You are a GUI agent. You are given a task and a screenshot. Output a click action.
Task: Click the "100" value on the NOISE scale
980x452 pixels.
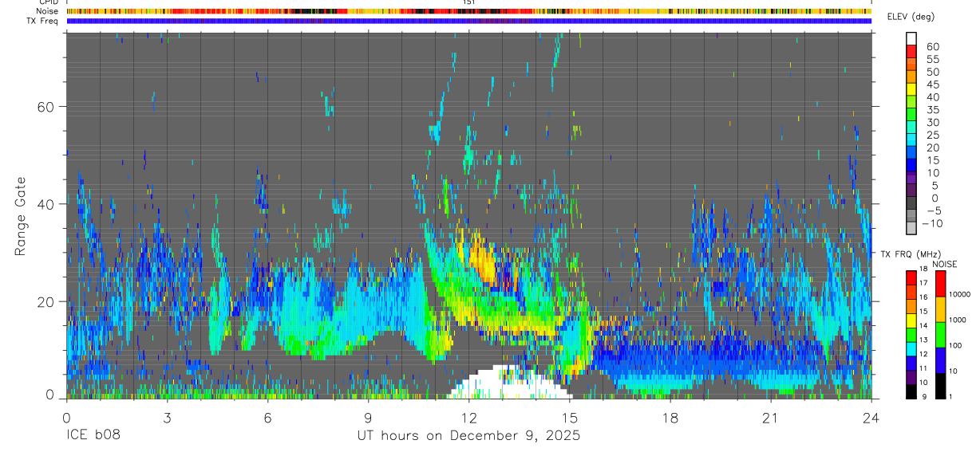coord(955,344)
